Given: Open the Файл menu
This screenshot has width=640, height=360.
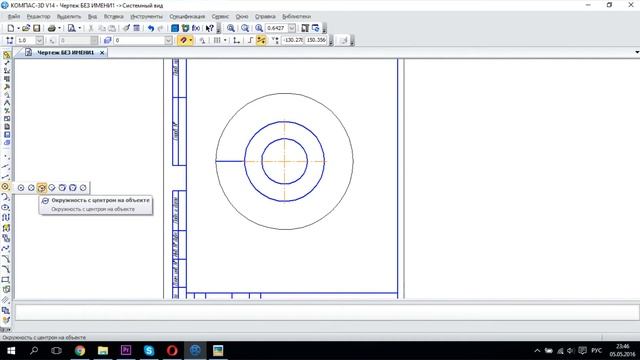Looking at the screenshot, I should click(x=13, y=16).
